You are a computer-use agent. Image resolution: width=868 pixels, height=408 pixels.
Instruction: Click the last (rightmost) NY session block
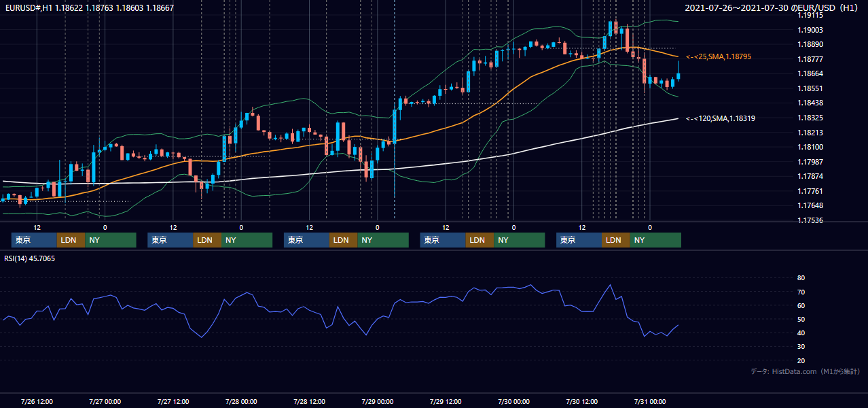pyautogui.click(x=655, y=240)
